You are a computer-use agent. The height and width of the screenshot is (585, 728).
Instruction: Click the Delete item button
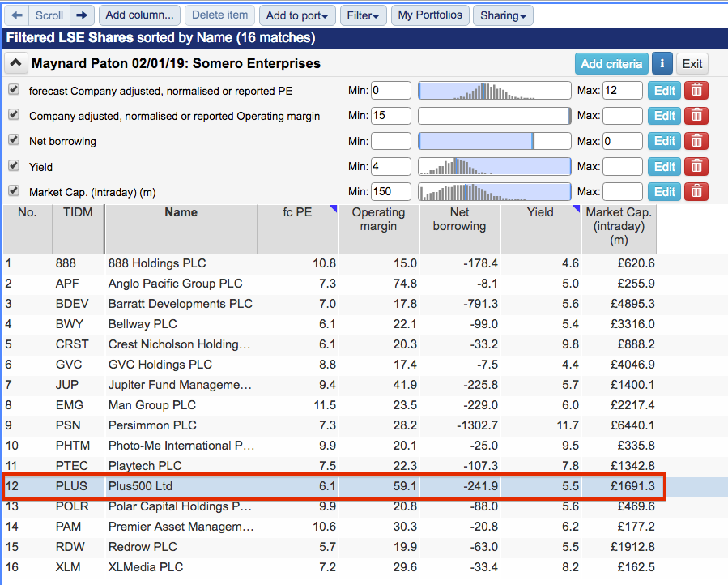tap(219, 15)
